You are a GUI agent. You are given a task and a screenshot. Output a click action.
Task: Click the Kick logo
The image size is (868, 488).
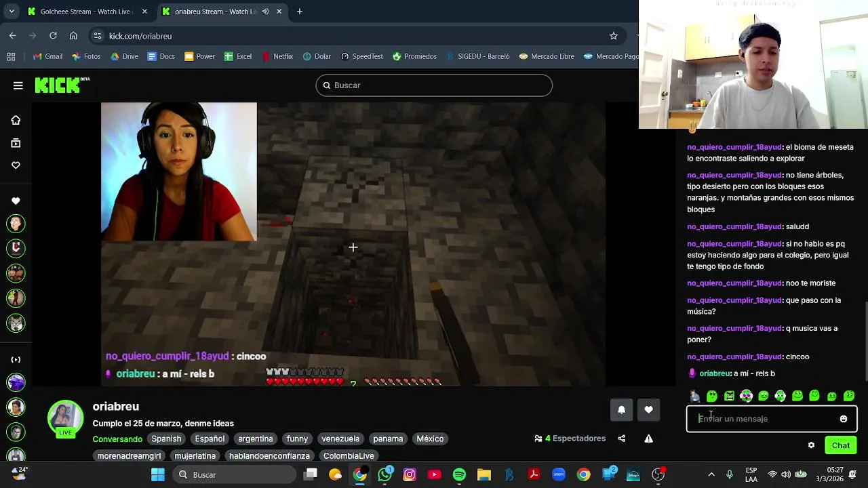point(62,85)
